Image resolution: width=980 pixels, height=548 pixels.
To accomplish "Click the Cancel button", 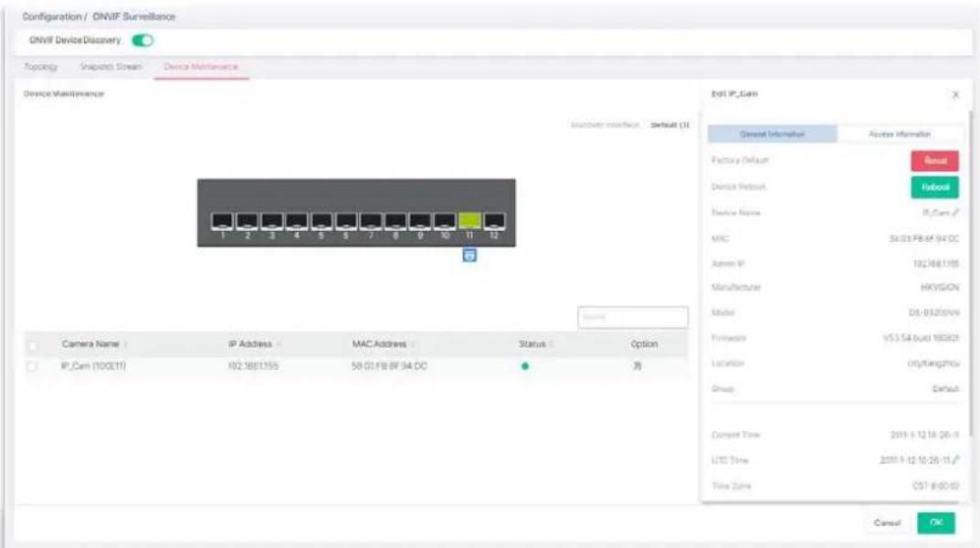I will coord(887,523).
